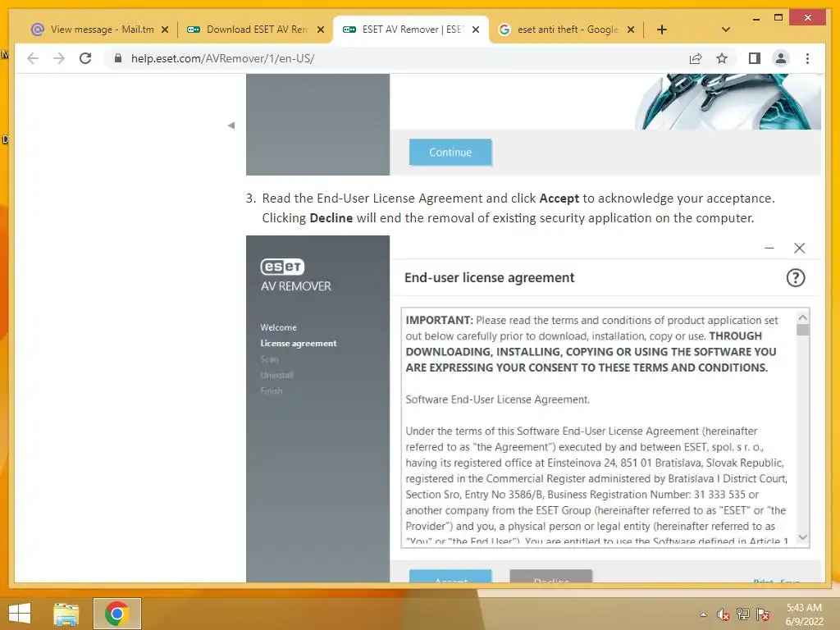The width and height of the screenshot is (840, 630).
Task: Click the IMPORTANT notice text
Action: [x=592, y=344]
